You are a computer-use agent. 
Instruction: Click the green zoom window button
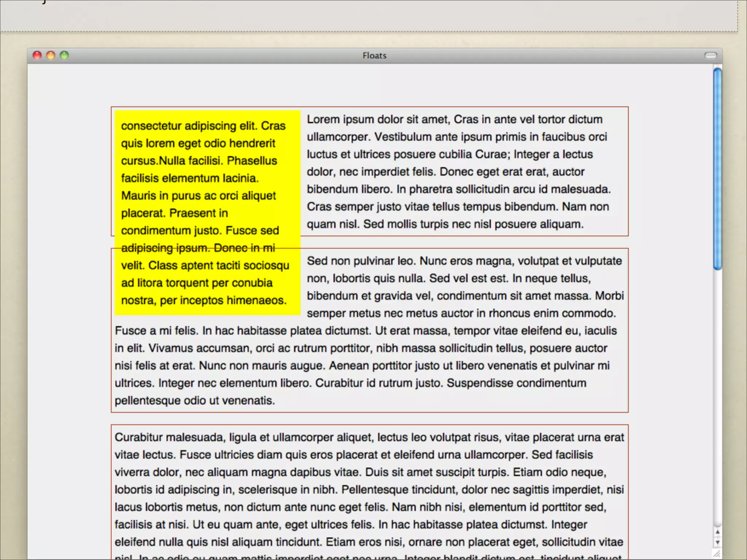click(64, 55)
